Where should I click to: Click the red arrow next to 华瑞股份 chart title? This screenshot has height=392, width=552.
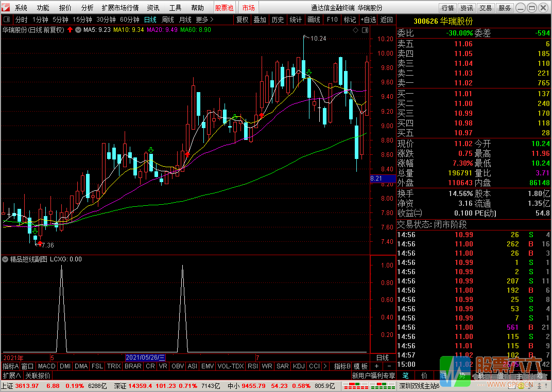(70, 30)
